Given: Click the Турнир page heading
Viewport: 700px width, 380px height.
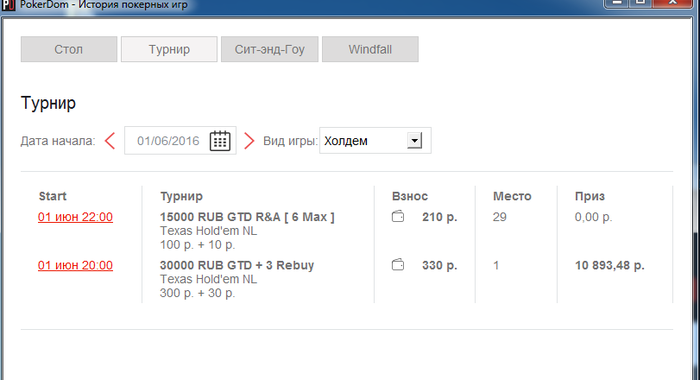Looking at the screenshot, I should (x=48, y=103).
